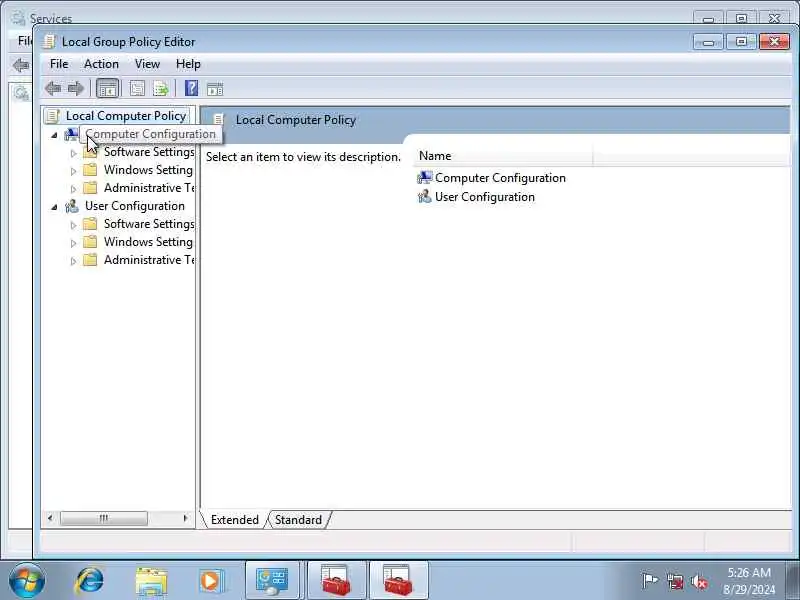The image size is (800, 600).
Task: Click the Forward arrow toolbar button
Action: tap(76, 89)
